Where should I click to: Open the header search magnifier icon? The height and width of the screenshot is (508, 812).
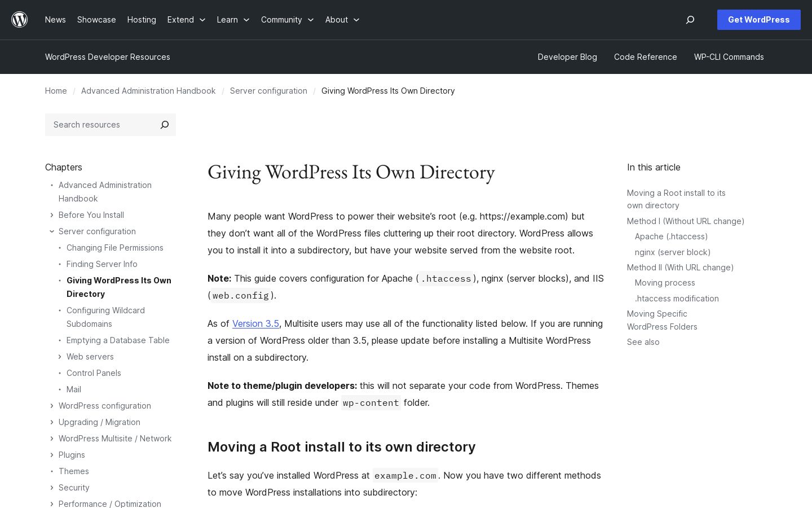tap(690, 20)
